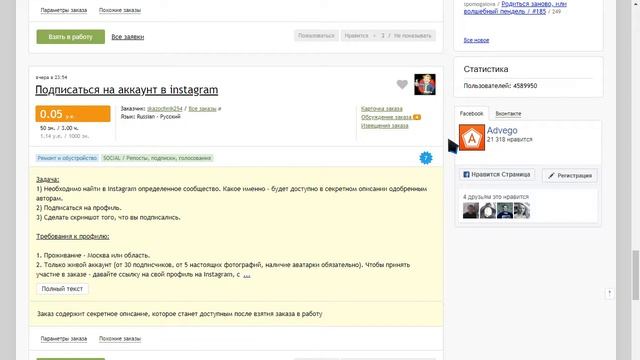
Task: Open the 'Advego' Facebook page name link
Action: pyautogui.click(x=502, y=130)
